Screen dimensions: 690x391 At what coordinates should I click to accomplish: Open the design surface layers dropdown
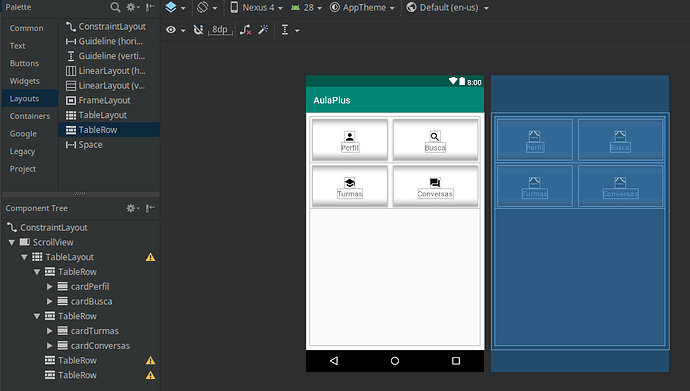(x=175, y=7)
